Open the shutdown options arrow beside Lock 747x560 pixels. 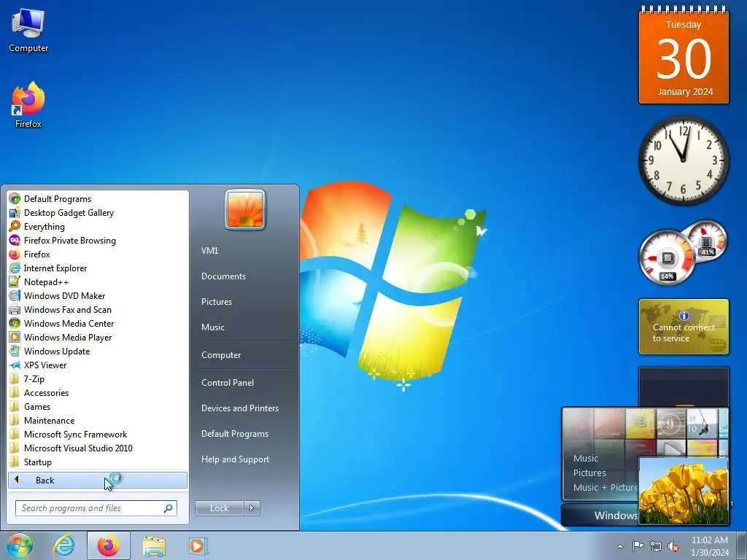pos(252,508)
